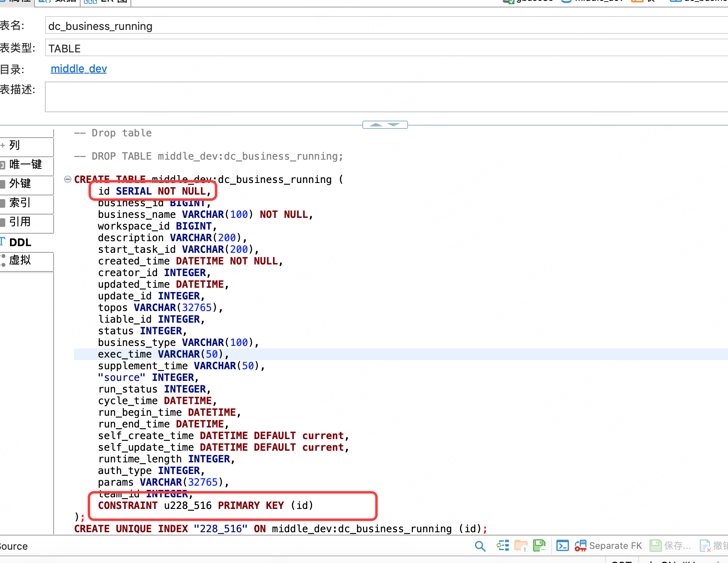Click the 保存 save button
The width and height of the screenshot is (728, 563).
click(x=670, y=546)
